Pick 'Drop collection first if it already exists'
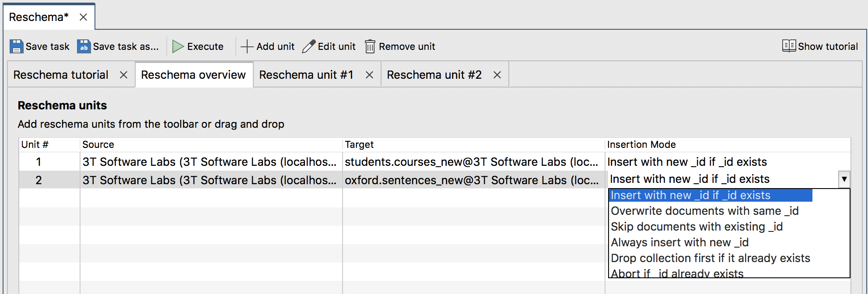868x294 pixels. 710,258
